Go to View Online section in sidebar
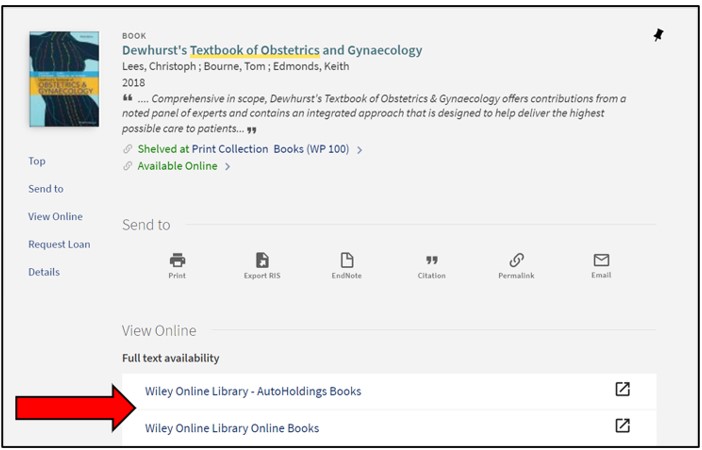This screenshot has width=702, height=450. coord(55,217)
